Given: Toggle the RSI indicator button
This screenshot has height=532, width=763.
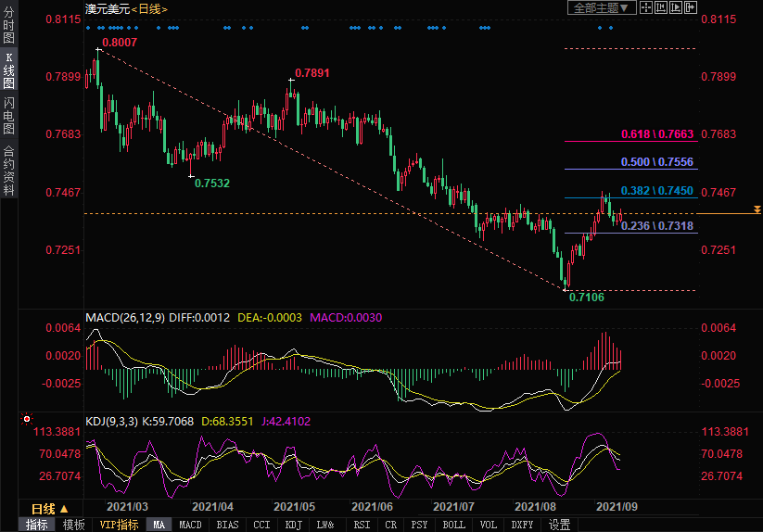Looking at the screenshot, I should coord(362,525).
